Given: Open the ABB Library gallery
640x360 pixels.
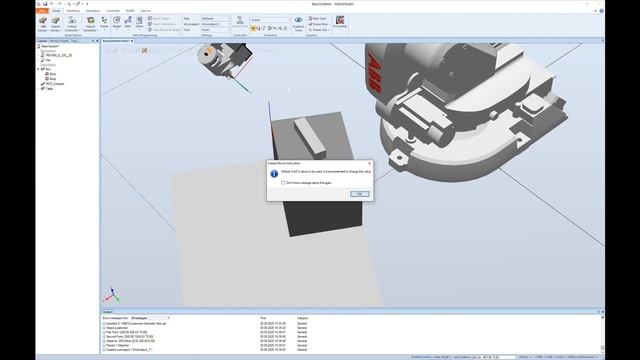Looking at the screenshot, I should (43, 24).
